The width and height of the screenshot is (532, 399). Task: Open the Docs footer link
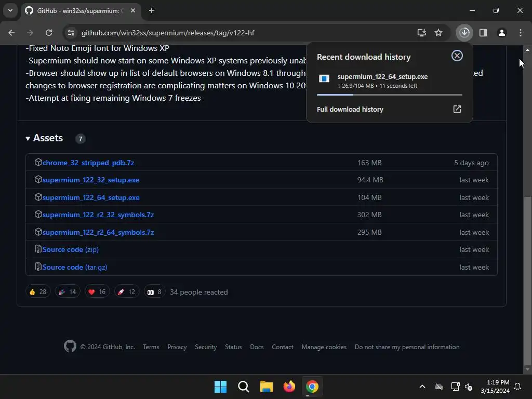(x=257, y=347)
